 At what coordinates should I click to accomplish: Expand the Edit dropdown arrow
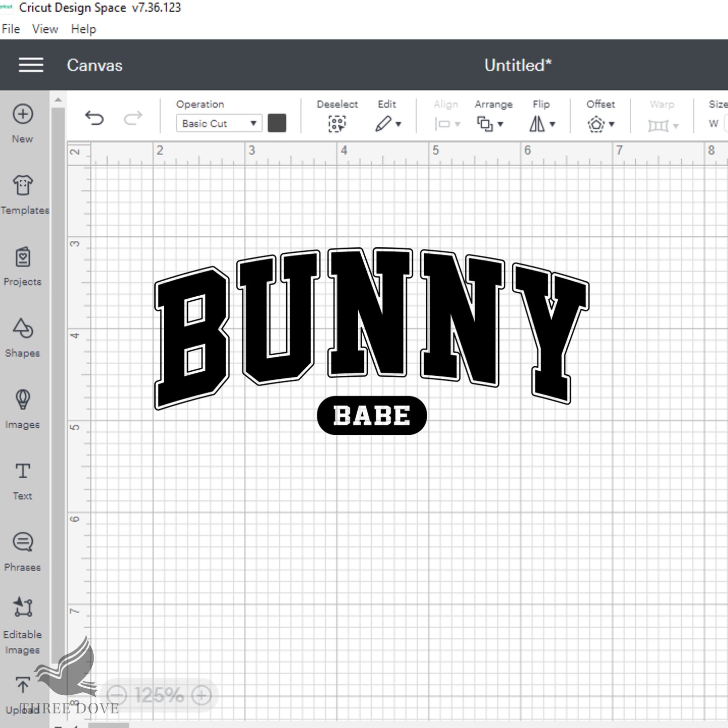(399, 124)
